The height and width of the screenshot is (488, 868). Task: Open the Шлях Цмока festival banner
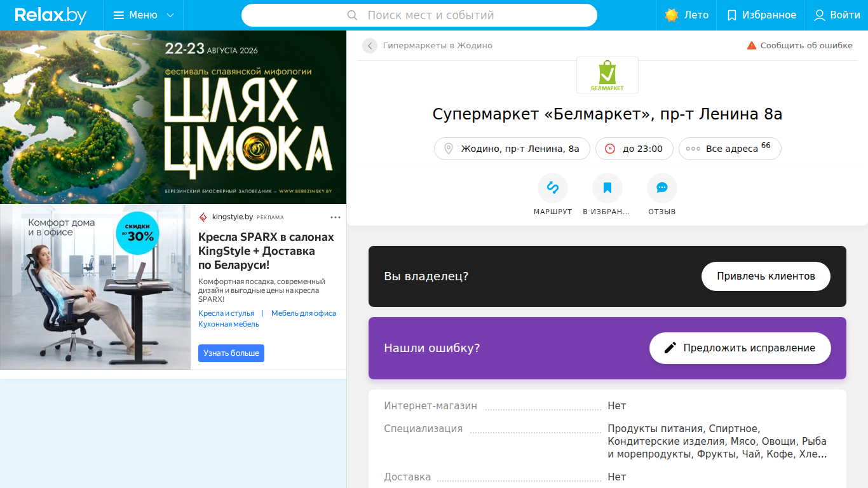point(173,117)
